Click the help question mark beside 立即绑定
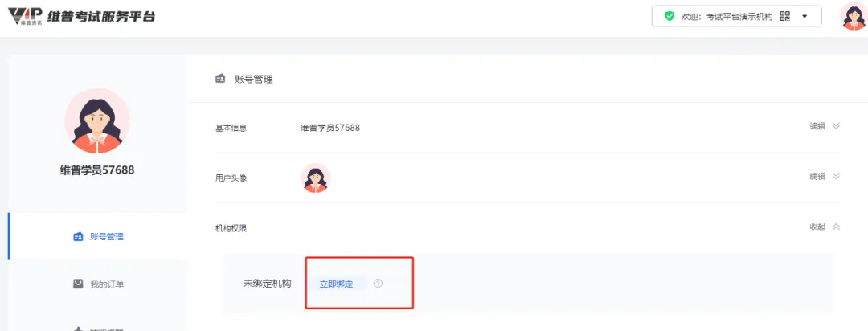Screen dimensions: 868x331 (x=378, y=283)
